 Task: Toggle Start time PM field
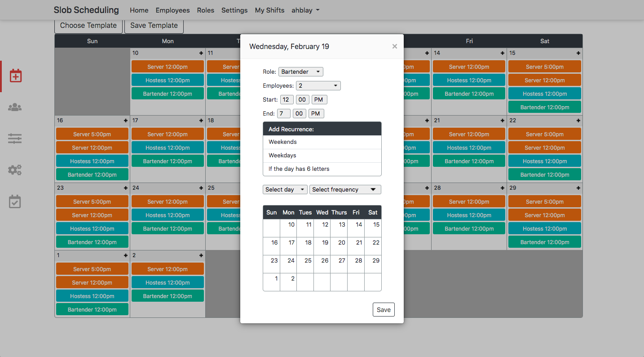pos(320,100)
